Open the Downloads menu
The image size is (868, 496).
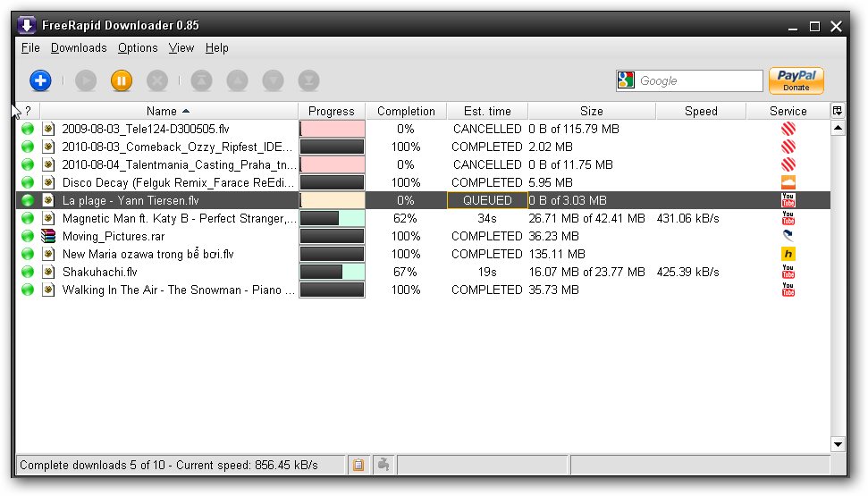(79, 48)
